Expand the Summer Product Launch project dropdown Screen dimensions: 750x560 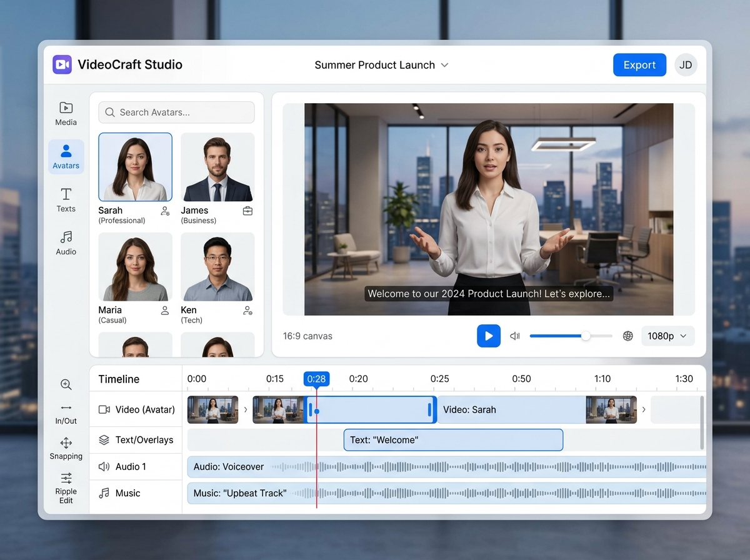click(444, 65)
